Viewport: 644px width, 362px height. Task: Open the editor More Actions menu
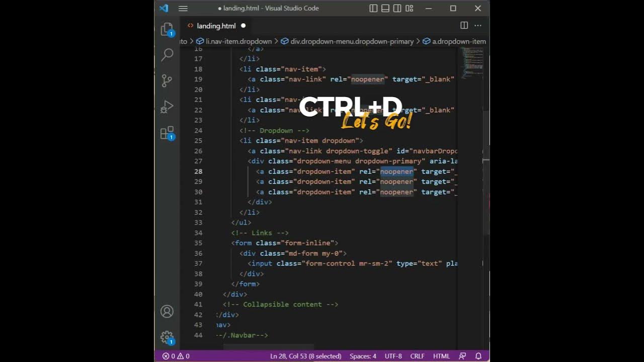click(x=478, y=25)
